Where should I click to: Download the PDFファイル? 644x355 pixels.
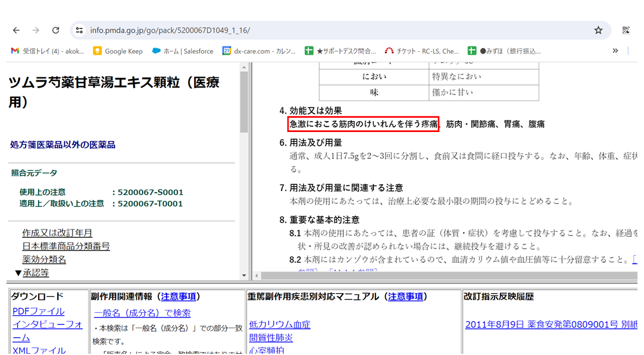click(x=38, y=312)
